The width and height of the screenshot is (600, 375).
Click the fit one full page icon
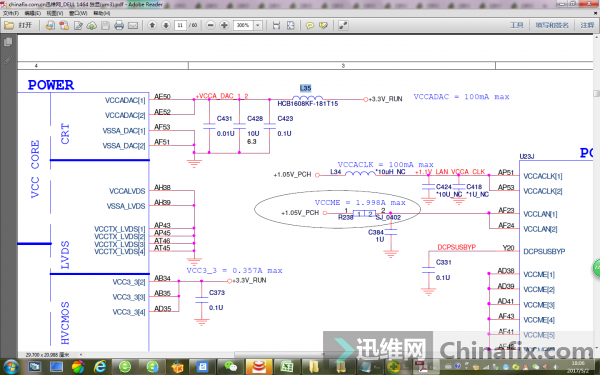pos(290,25)
